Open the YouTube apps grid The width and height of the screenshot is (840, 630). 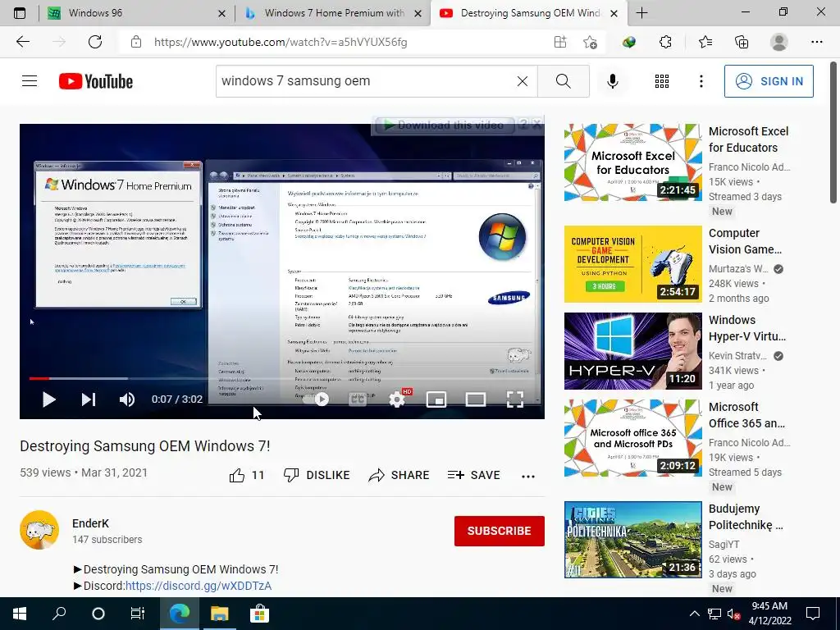[662, 81]
